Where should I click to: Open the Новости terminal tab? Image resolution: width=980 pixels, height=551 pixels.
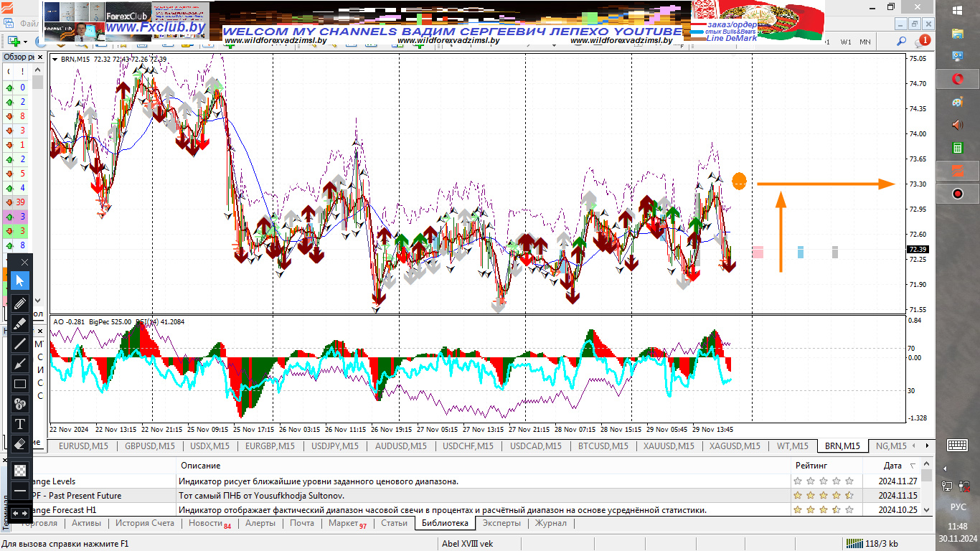pyautogui.click(x=209, y=523)
